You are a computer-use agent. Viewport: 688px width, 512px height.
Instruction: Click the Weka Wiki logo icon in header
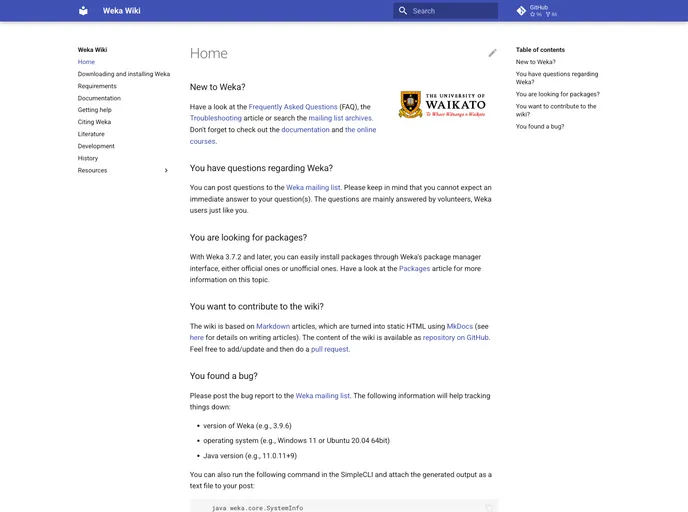click(x=83, y=11)
